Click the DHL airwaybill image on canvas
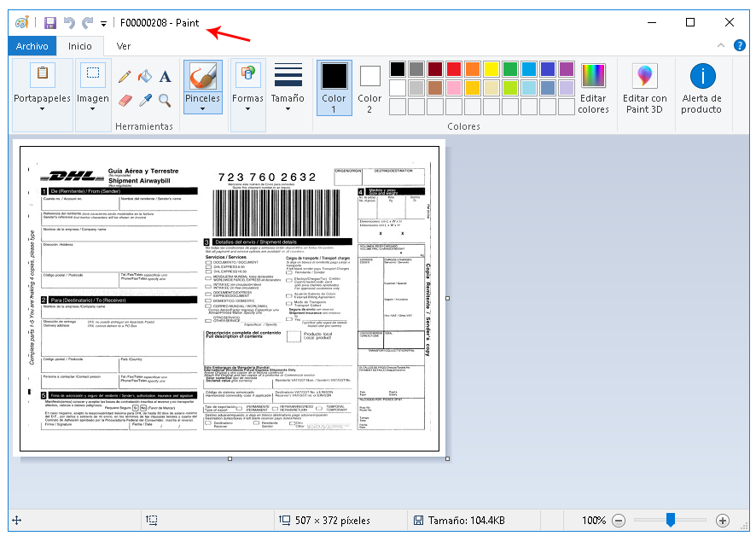Image resolution: width=756 pixels, height=536 pixels. coord(230,299)
